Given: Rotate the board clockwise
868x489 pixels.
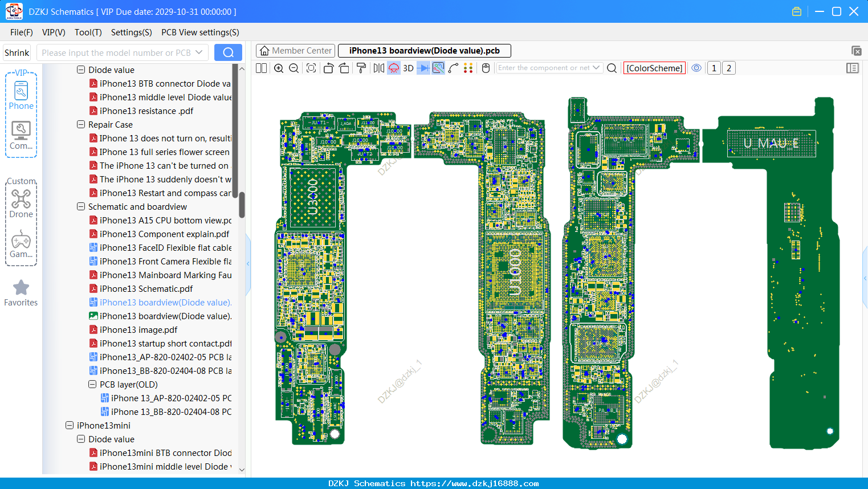Looking at the screenshot, I should click(x=344, y=68).
